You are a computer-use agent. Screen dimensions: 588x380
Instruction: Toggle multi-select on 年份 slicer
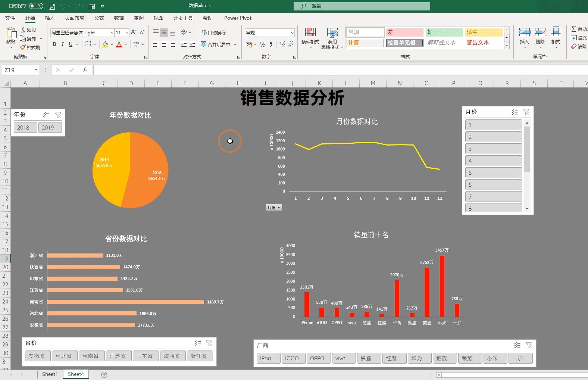tap(46, 115)
